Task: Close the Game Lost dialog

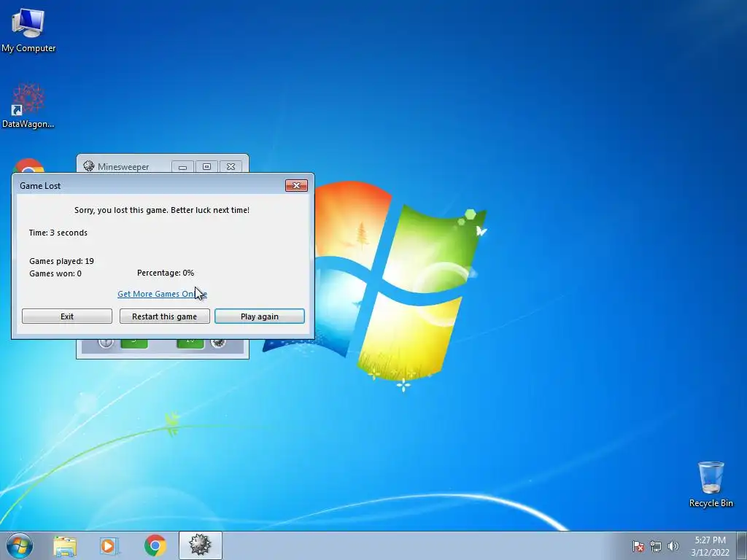Action: coord(296,185)
